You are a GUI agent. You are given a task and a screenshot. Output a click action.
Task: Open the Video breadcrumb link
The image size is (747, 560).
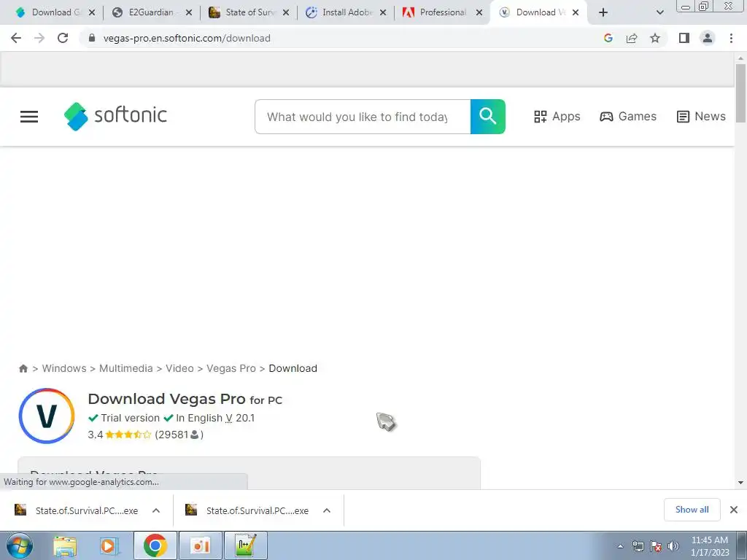tap(179, 368)
